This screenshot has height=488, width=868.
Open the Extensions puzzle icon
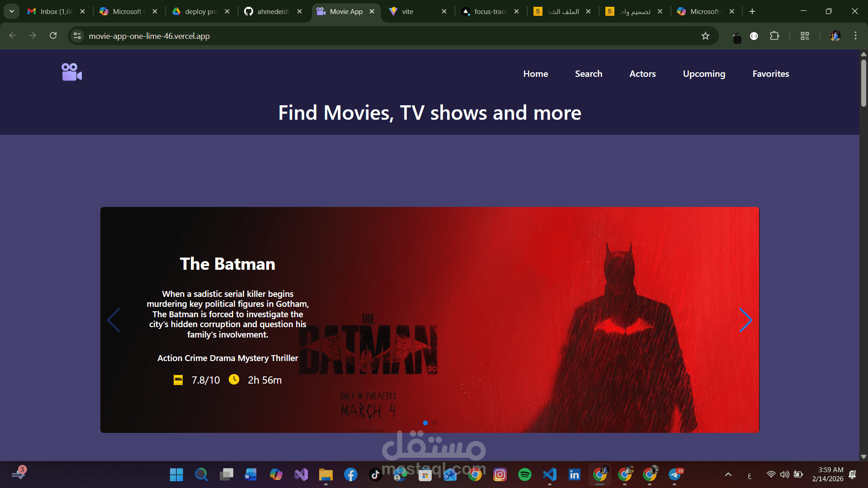774,36
